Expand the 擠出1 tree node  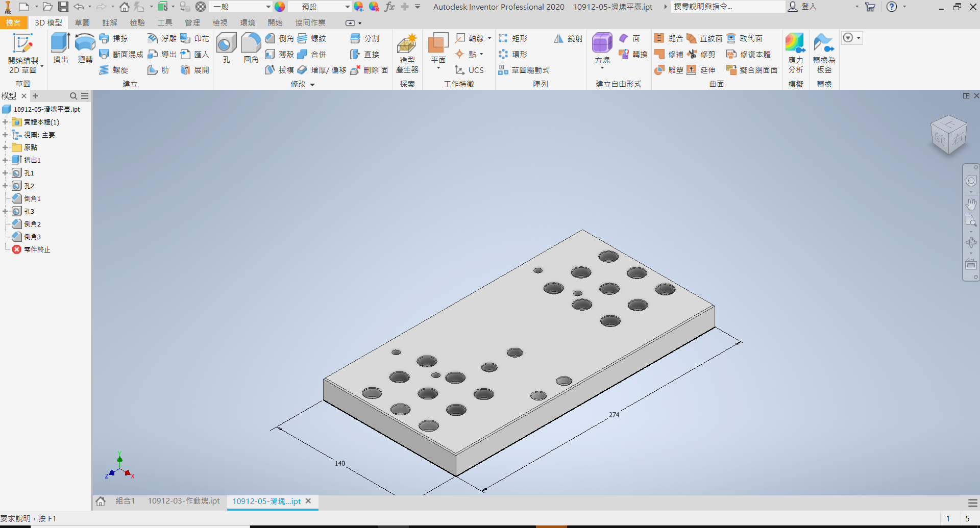[x=5, y=160]
